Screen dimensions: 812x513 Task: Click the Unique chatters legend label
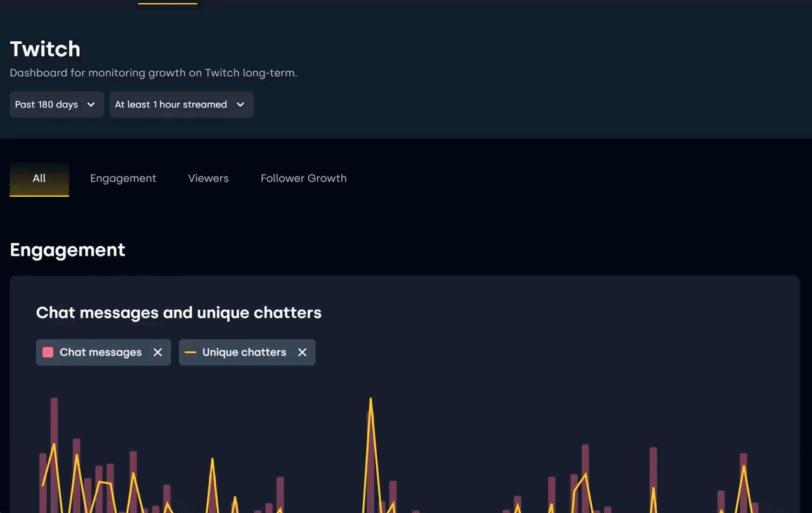244,352
